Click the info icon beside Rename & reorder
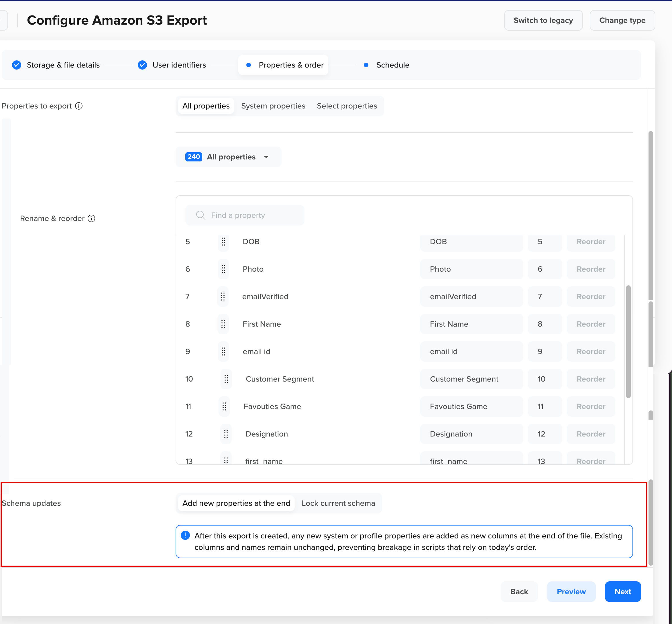Image resolution: width=672 pixels, height=624 pixels. tap(92, 218)
